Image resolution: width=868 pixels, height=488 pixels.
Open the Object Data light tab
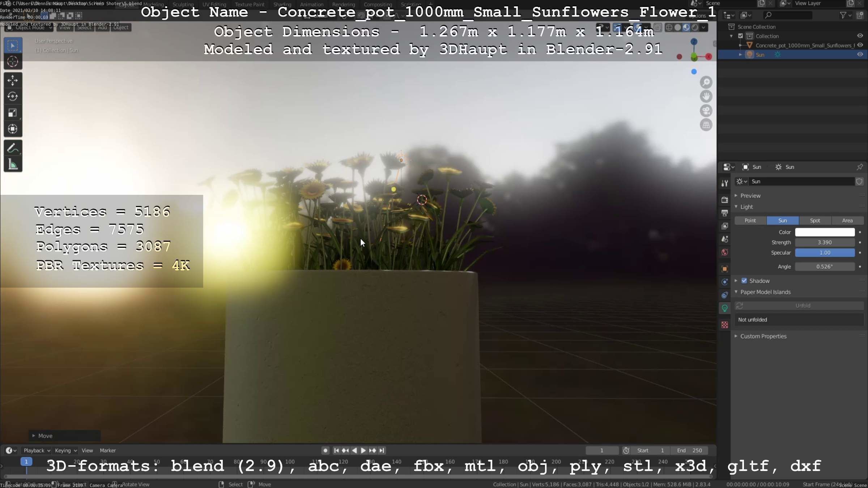coord(724,308)
